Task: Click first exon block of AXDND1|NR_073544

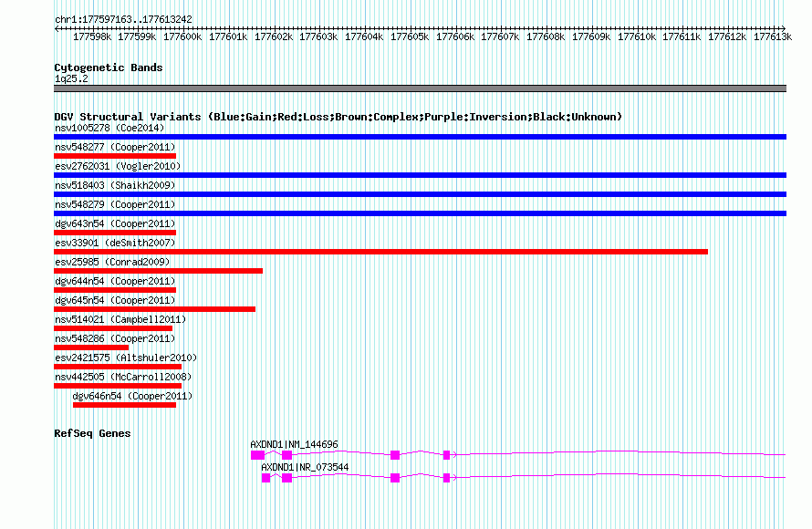Action: [x=266, y=478]
